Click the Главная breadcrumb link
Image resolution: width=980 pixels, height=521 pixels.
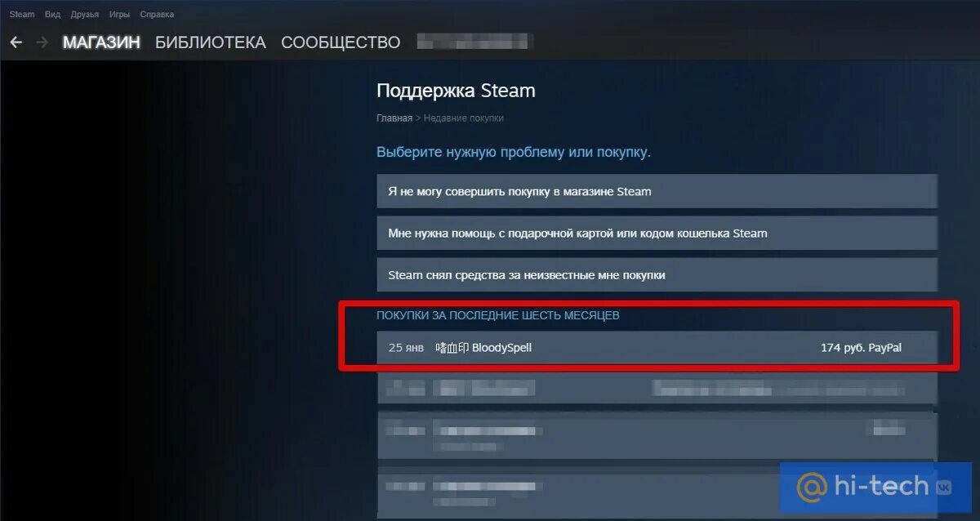pyautogui.click(x=394, y=118)
